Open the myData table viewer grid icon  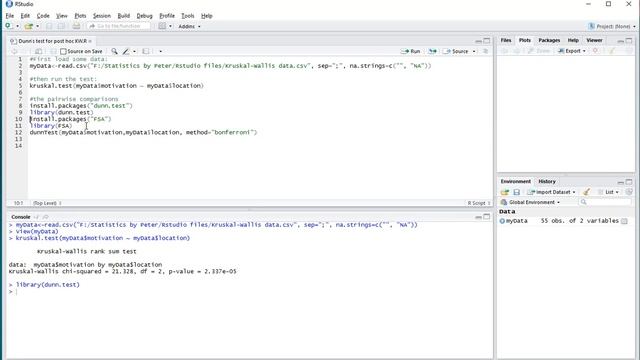pos(624,221)
